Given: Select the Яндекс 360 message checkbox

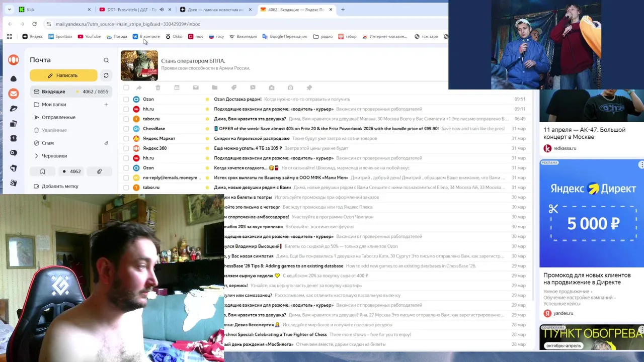Looking at the screenshot, I should pyautogui.click(x=126, y=148).
